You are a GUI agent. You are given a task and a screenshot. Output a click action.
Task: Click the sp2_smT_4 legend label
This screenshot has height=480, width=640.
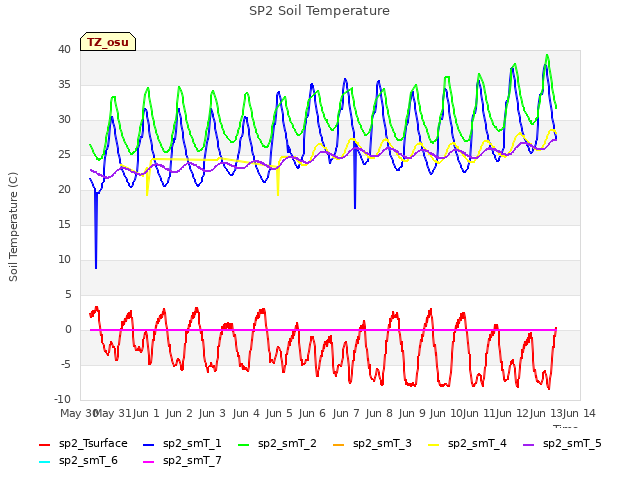tap(477, 443)
